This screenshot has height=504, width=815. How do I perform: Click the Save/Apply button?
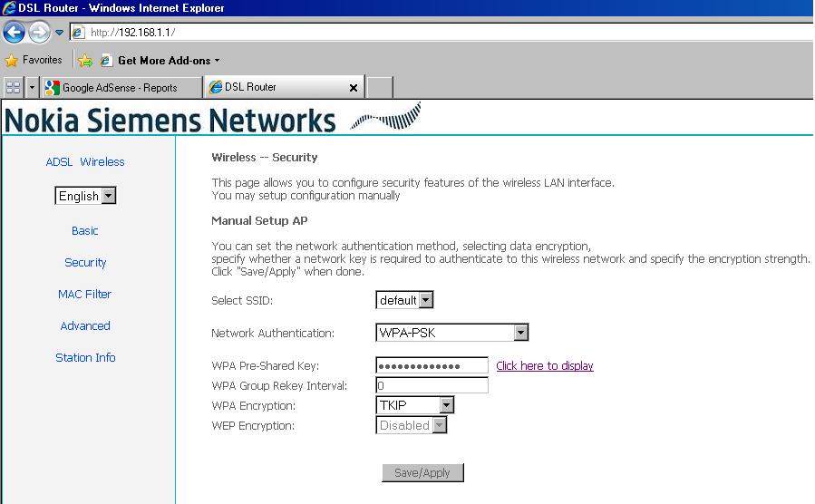[422, 473]
